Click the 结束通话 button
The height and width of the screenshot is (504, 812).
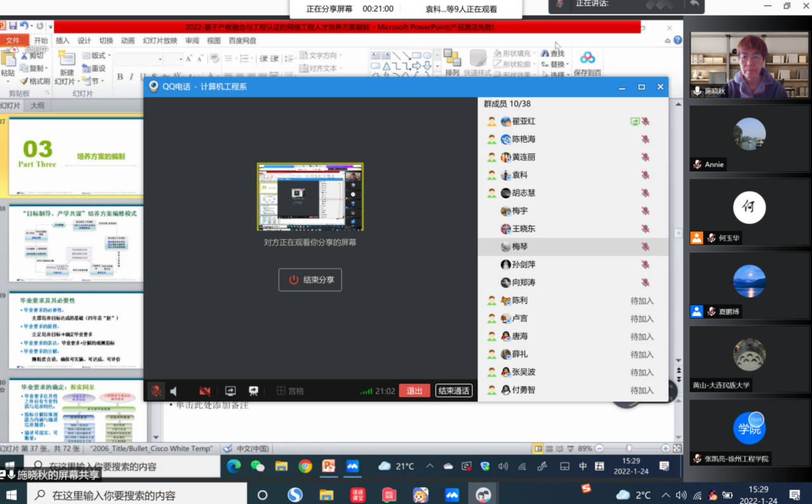click(454, 391)
